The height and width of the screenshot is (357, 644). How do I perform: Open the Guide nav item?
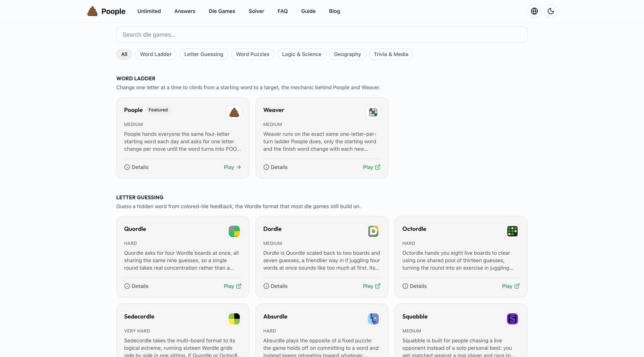point(308,11)
